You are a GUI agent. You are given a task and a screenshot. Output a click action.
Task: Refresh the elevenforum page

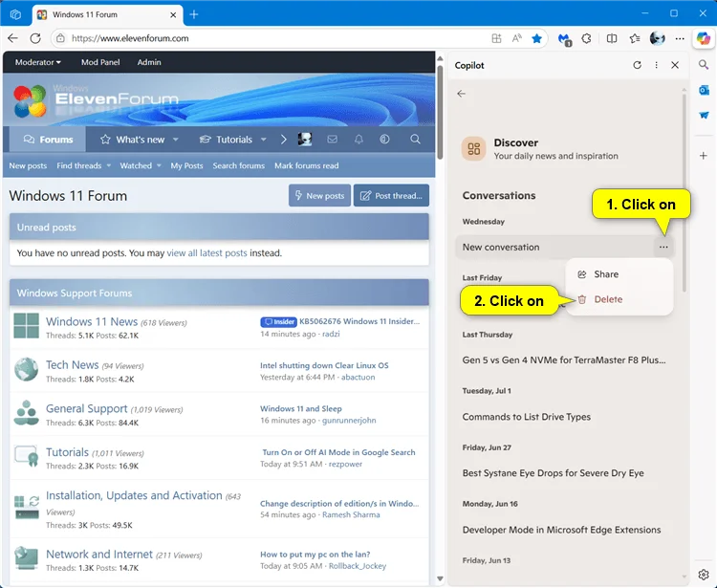point(35,38)
